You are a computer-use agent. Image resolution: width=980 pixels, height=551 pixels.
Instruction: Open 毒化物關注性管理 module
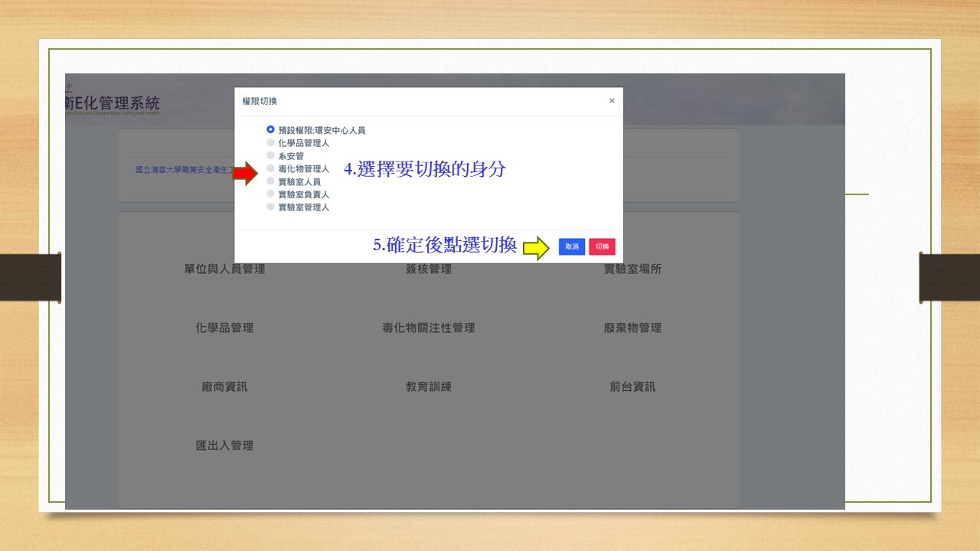coord(429,328)
